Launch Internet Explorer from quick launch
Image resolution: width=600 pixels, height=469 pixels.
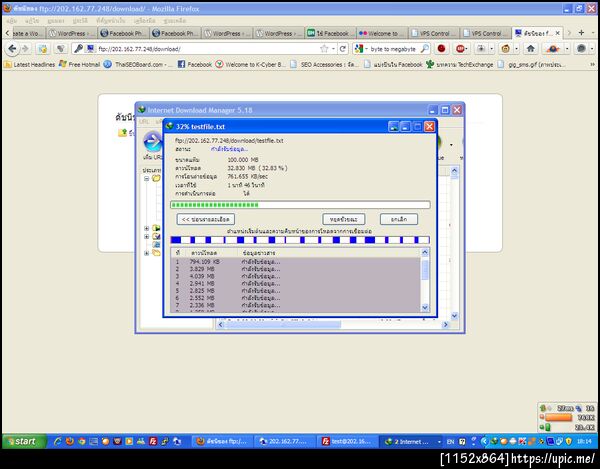(x=58, y=441)
